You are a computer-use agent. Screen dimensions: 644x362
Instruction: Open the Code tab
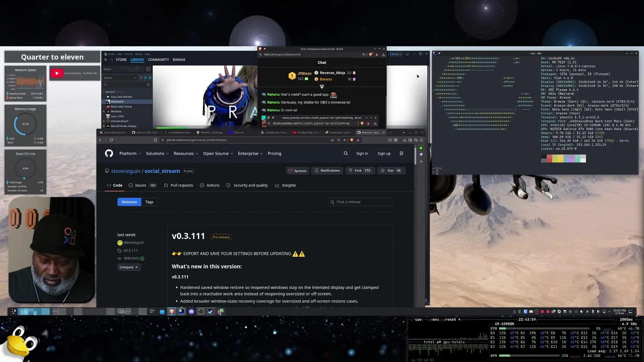click(114, 185)
